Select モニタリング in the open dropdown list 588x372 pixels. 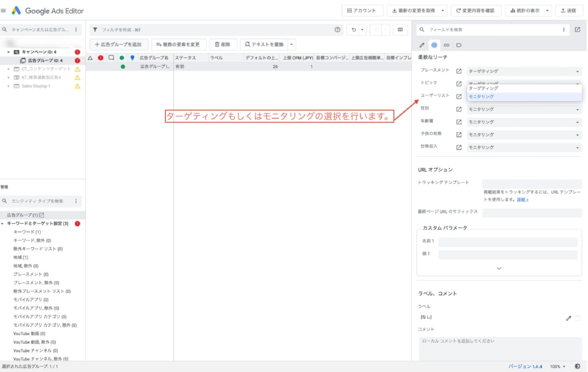tap(482, 97)
